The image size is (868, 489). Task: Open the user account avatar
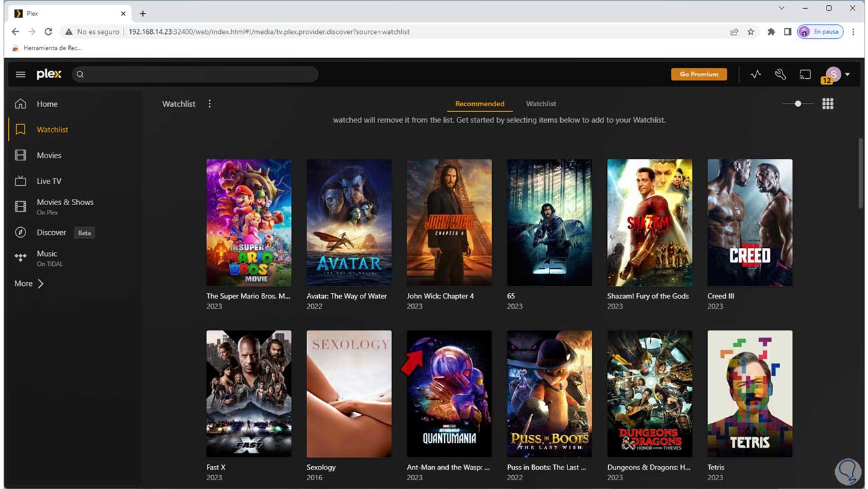pyautogui.click(x=833, y=74)
